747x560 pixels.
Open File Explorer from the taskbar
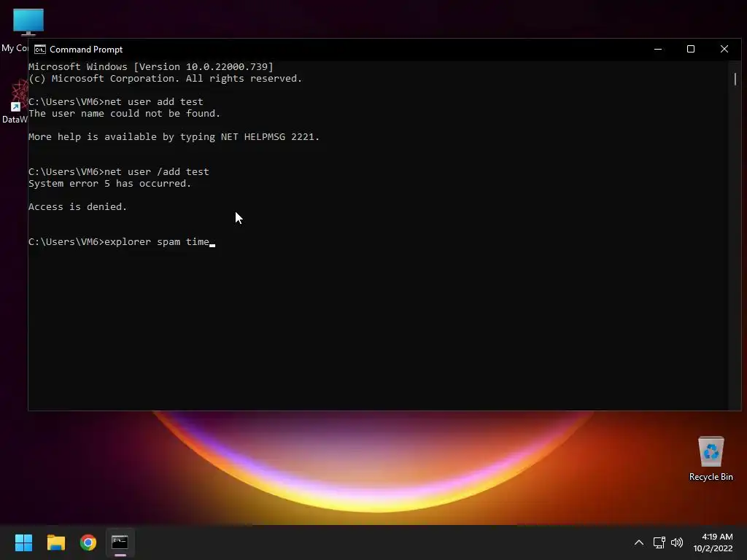pyautogui.click(x=55, y=542)
